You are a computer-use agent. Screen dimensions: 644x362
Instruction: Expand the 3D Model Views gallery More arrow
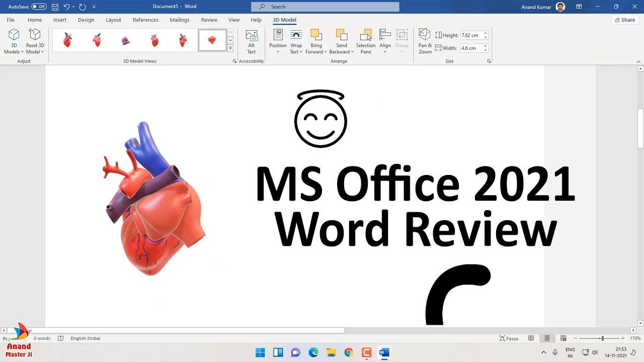point(230,48)
